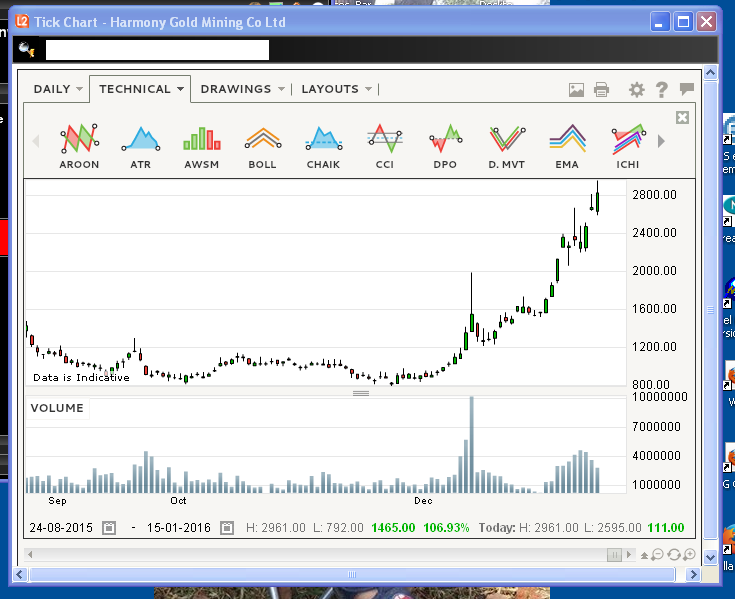Viewport: 735px width, 599px height.
Task: Open the TECHNICAL tab dropdown
Action: [141, 89]
